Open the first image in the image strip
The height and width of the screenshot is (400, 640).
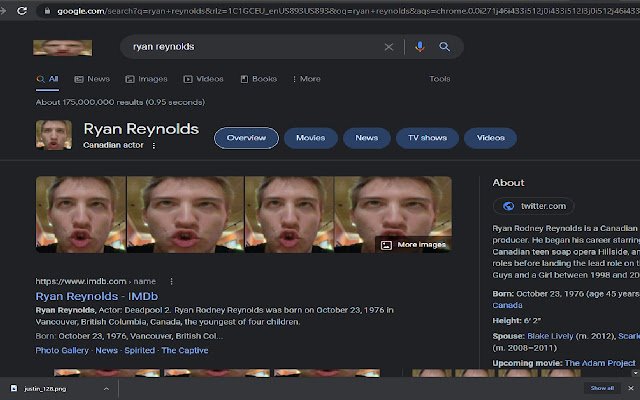click(81, 214)
